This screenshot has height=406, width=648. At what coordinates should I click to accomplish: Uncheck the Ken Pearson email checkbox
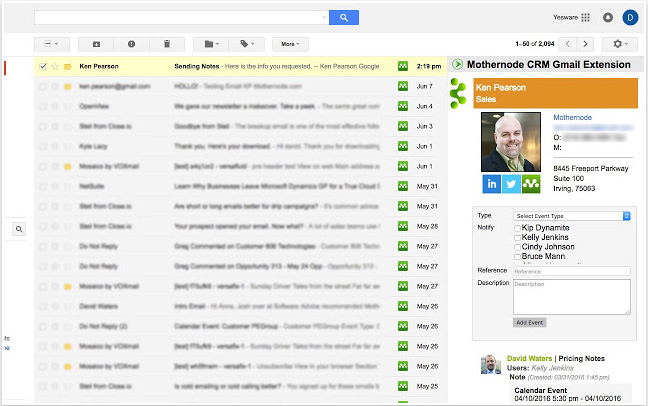(x=43, y=66)
